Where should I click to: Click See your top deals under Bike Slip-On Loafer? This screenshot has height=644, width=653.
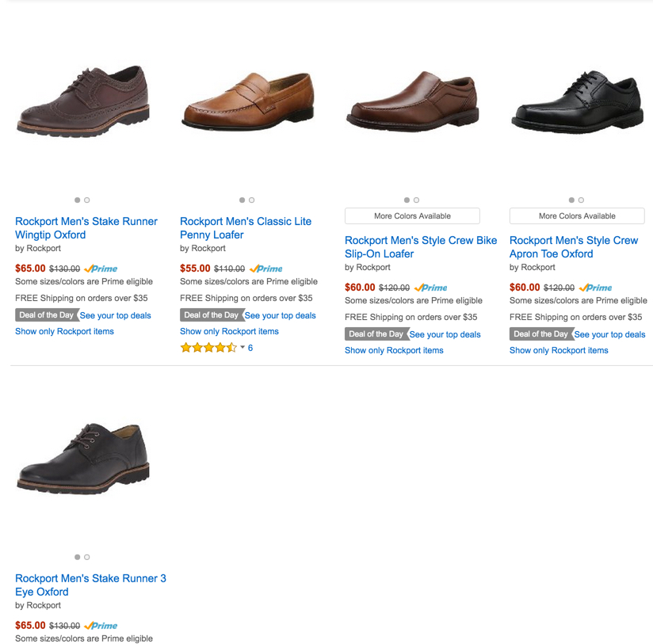pyautogui.click(x=445, y=335)
